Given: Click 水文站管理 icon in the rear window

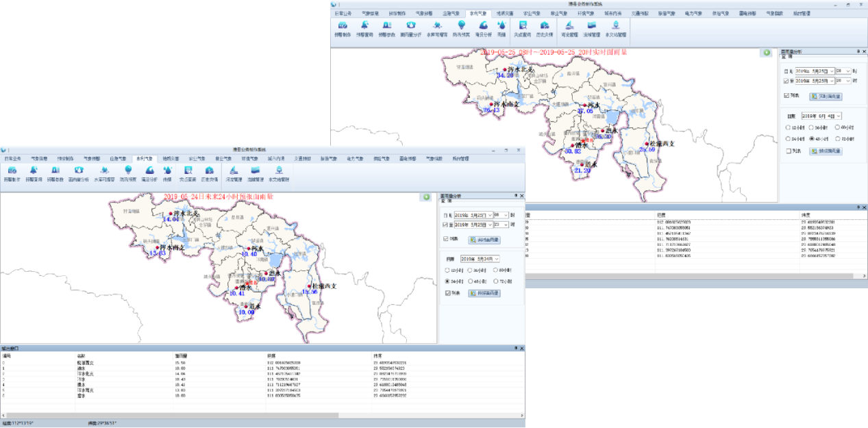Looking at the screenshot, I should click(x=617, y=28).
